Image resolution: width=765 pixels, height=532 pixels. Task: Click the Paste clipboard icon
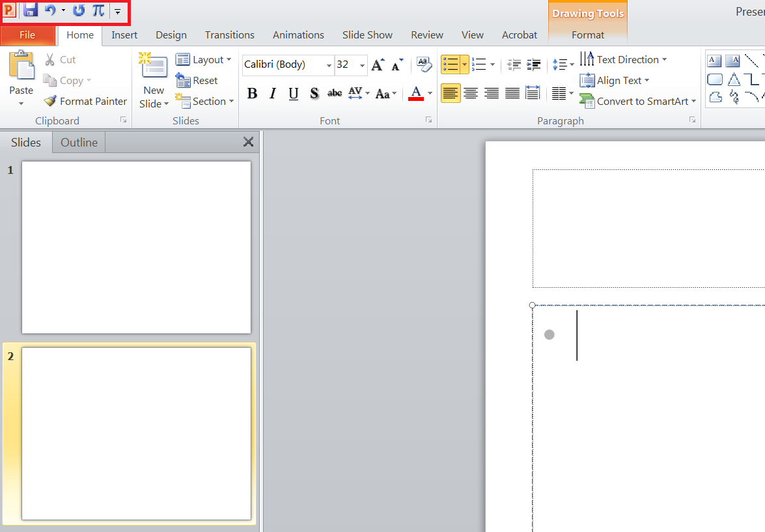[x=21, y=65]
